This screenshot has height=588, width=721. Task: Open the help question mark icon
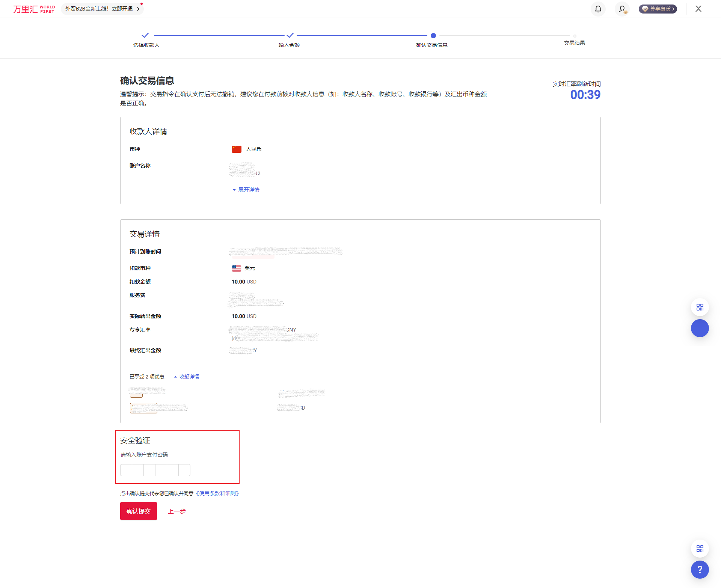click(699, 570)
